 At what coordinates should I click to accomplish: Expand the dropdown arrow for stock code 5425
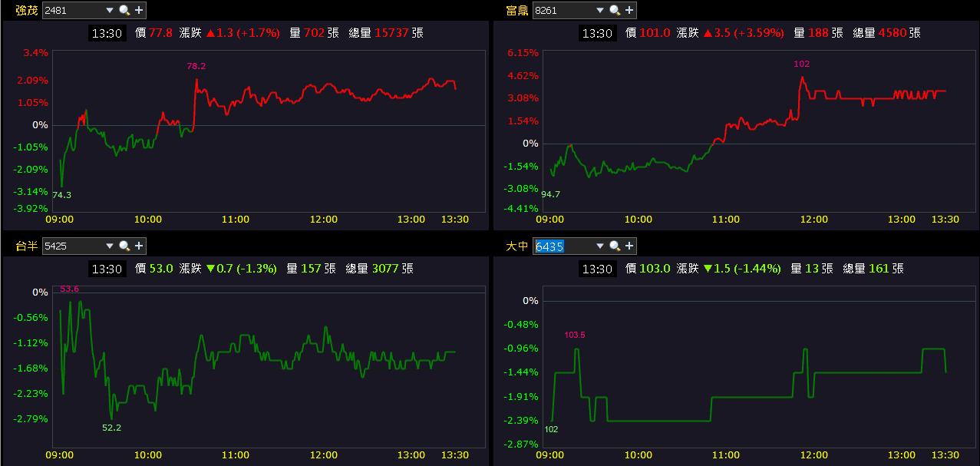click(108, 246)
